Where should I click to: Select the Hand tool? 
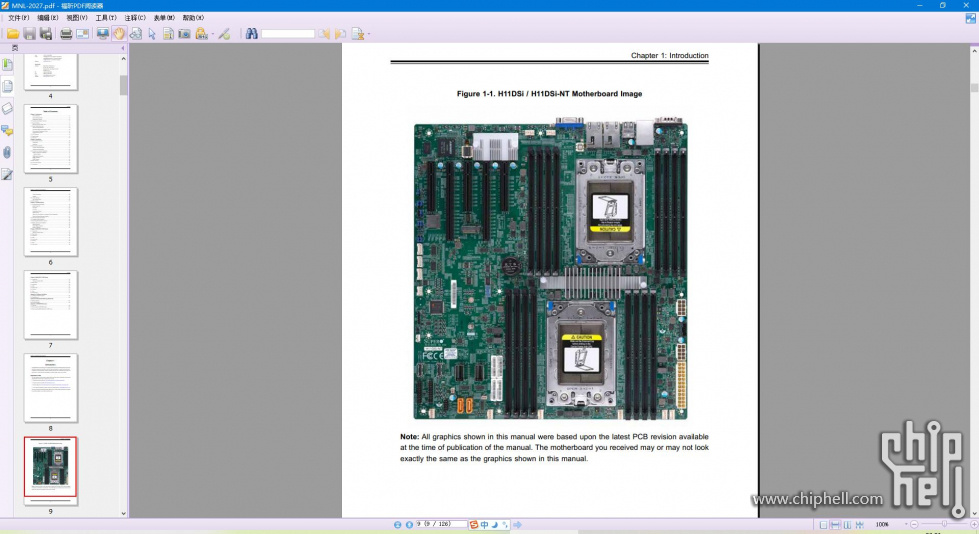pos(119,34)
